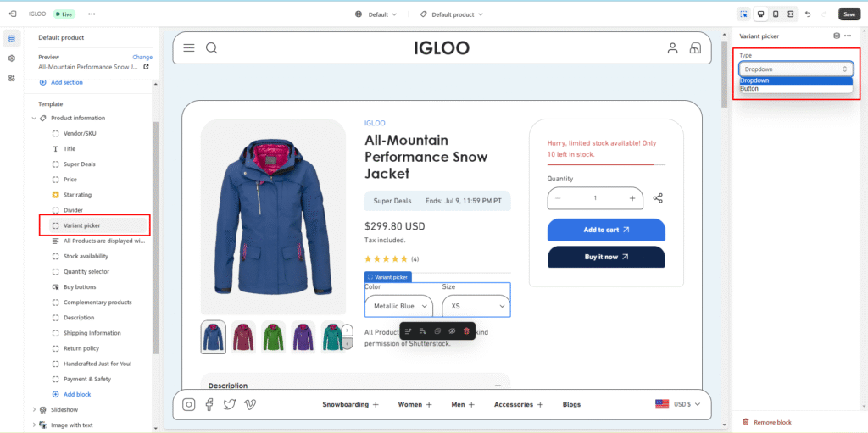868x433 pixels.
Task: Collapse the Product information section
Action: point(34,118)
